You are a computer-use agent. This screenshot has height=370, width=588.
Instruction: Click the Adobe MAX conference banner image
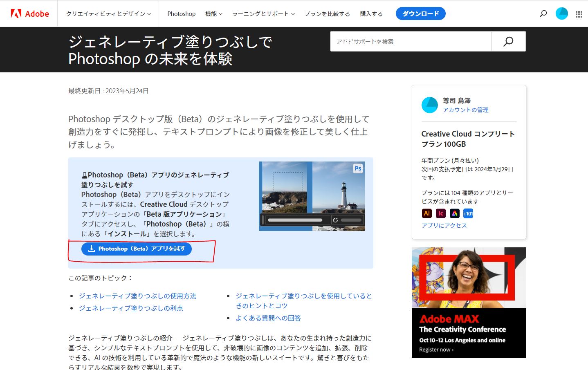coord(469,303)
